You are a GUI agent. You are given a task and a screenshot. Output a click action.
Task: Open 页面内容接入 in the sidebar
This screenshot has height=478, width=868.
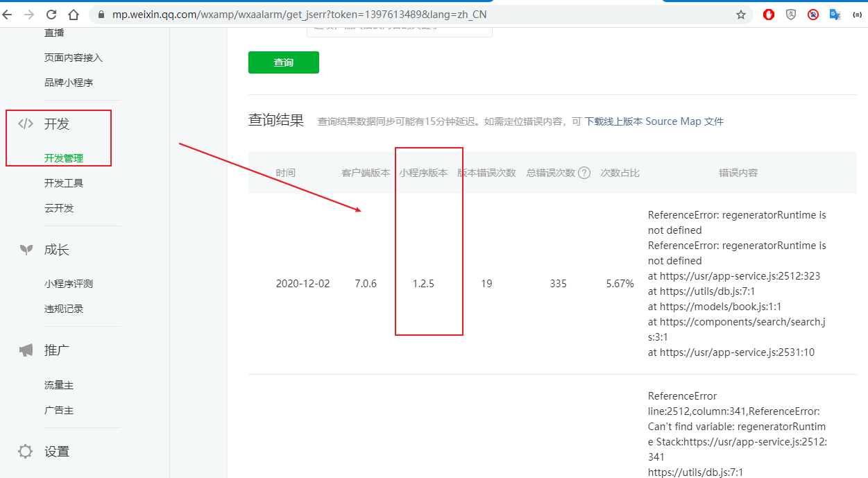tap(74, 58)
